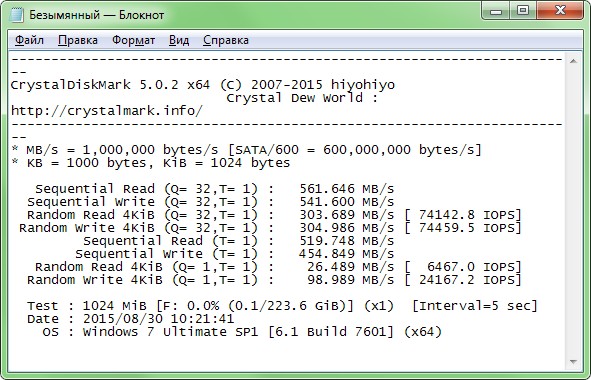Screen dimensions: 591x380
Task: Click the http://crystalmark.info/ URL text
Action: [x=107, y=111]
